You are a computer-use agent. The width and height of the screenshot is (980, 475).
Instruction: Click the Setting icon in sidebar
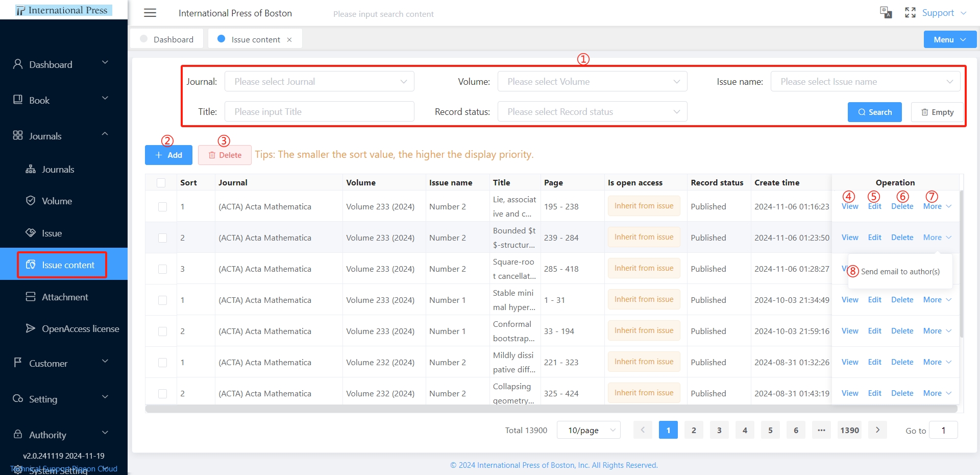click(x=18, y=398)
